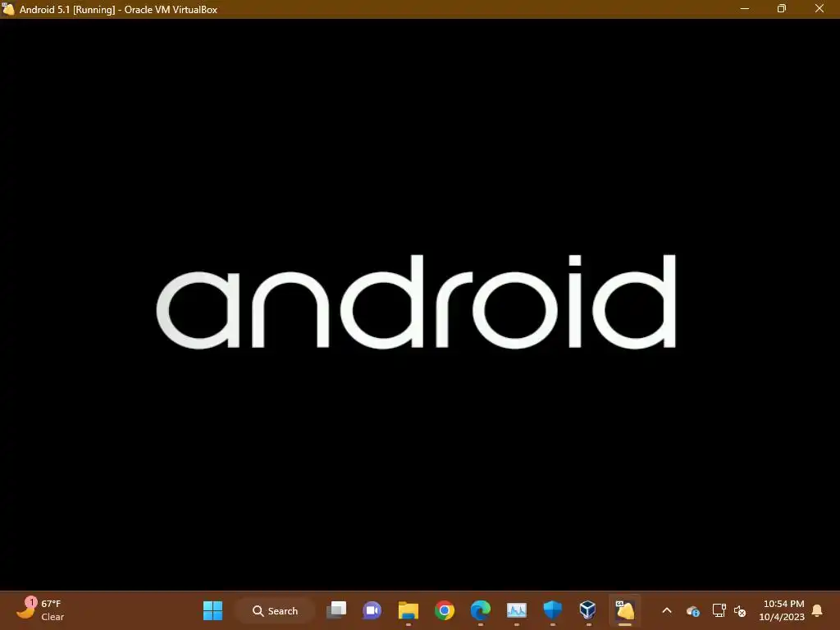The width and height of the screenshot is (840, 630).
Task: Open the Task Manager performance monitor icon
Action: 517,610
